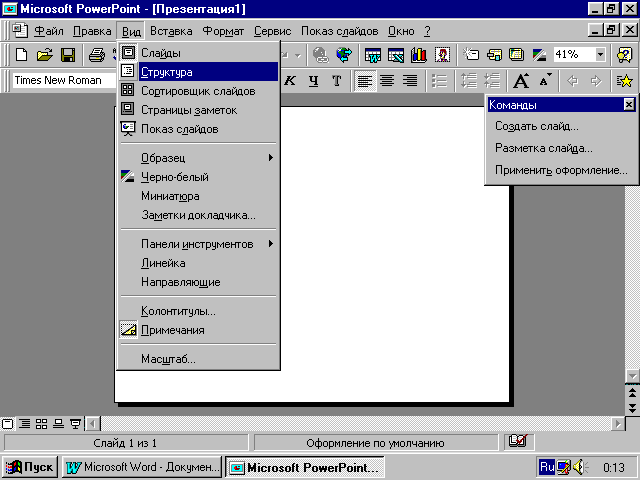Open the Сервис menu

click(x=272, y=31)
